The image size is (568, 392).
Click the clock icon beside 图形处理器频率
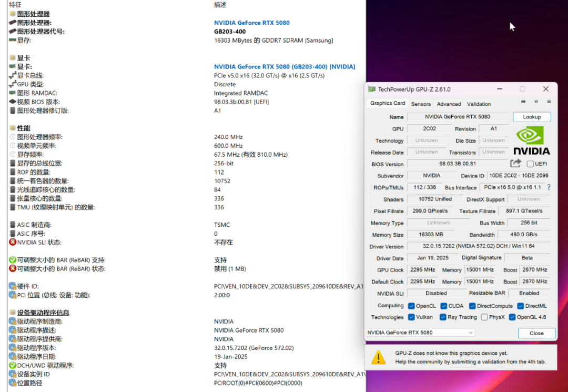[x=12, y=137]
